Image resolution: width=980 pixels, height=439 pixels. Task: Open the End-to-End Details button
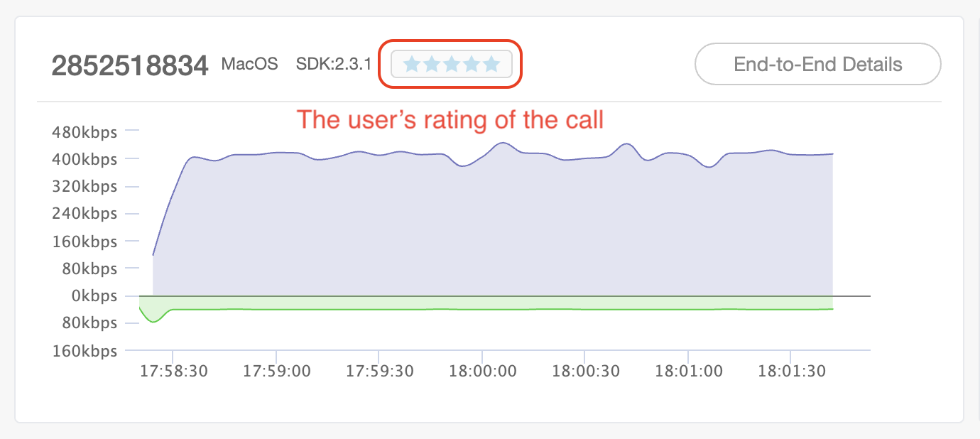click(817, 64)
